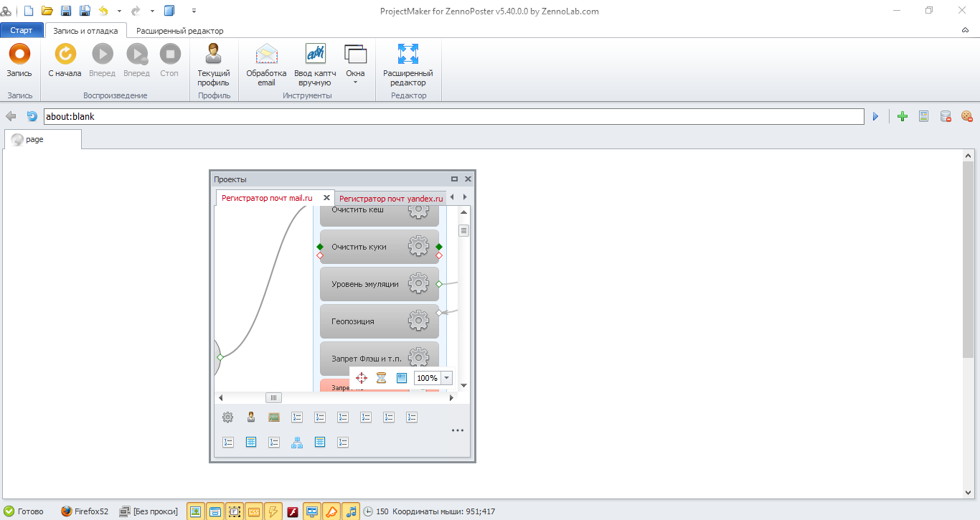Save project with the floppy disk icon

coord(66,11)
